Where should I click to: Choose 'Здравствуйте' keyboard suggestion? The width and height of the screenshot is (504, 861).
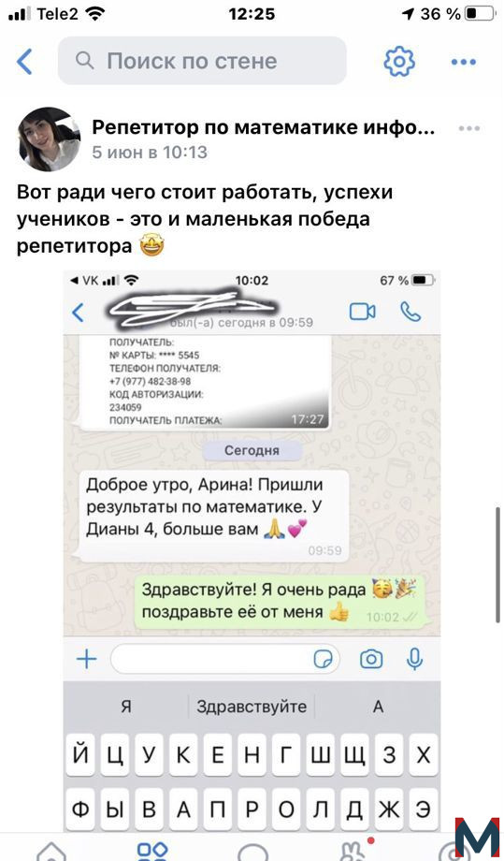252,707
